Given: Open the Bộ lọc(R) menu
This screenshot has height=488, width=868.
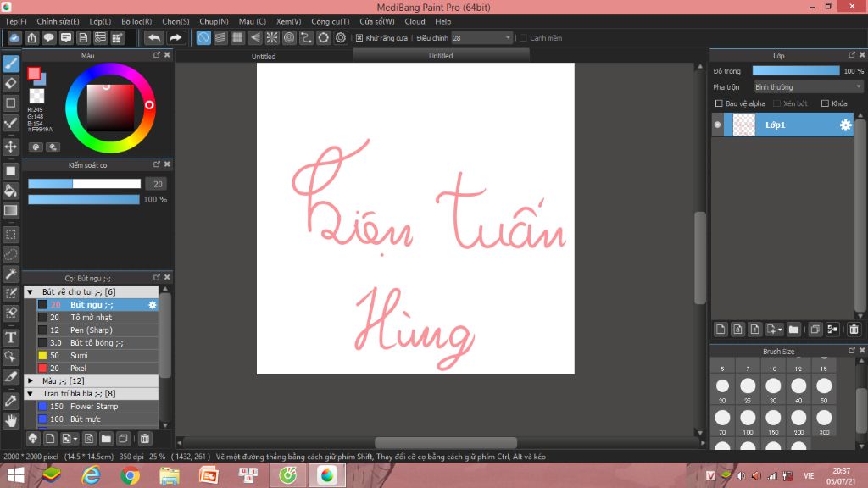Looking at the screenshot, I should pos(136,21).
